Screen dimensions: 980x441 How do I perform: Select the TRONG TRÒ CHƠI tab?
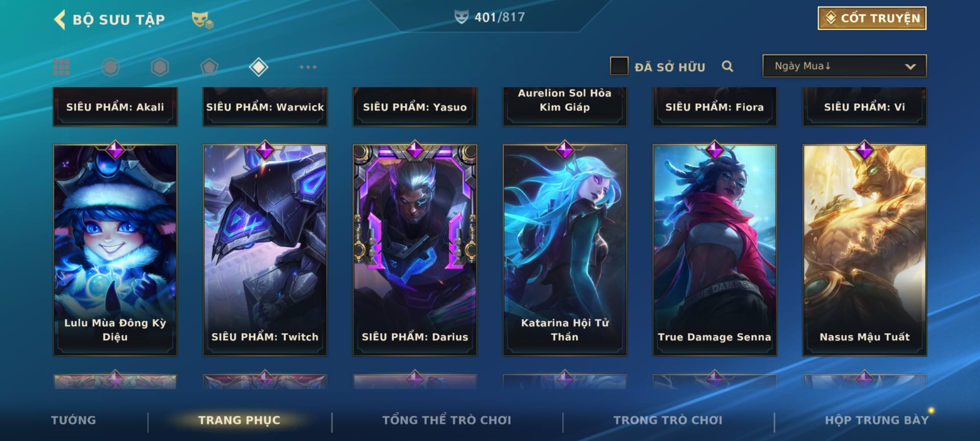tap(668, 420)
